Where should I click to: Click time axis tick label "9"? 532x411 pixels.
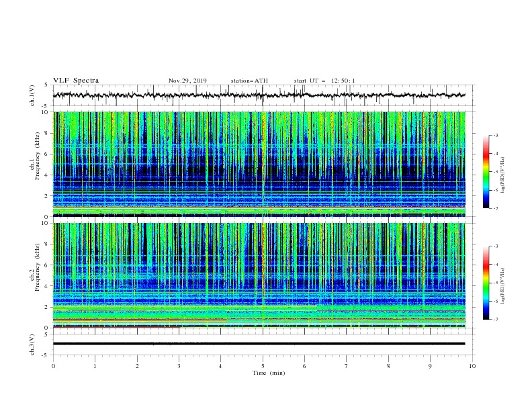(x=430, y=366)
